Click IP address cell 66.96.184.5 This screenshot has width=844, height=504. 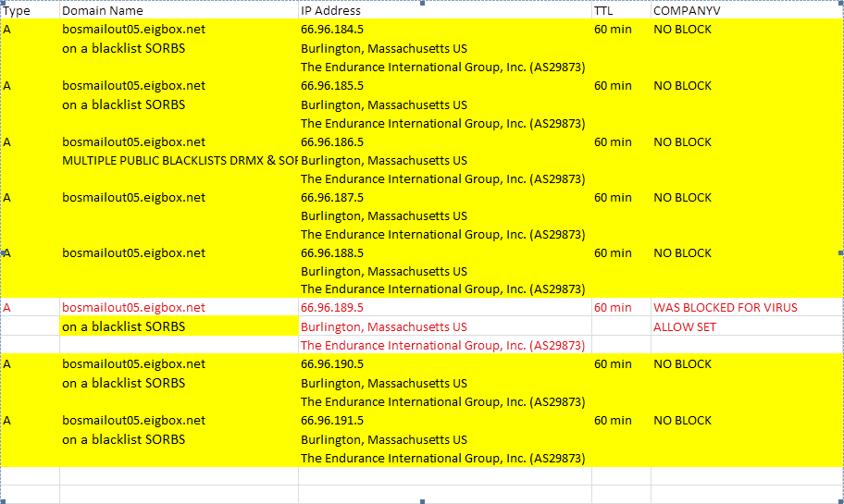(x=444, y=29)
